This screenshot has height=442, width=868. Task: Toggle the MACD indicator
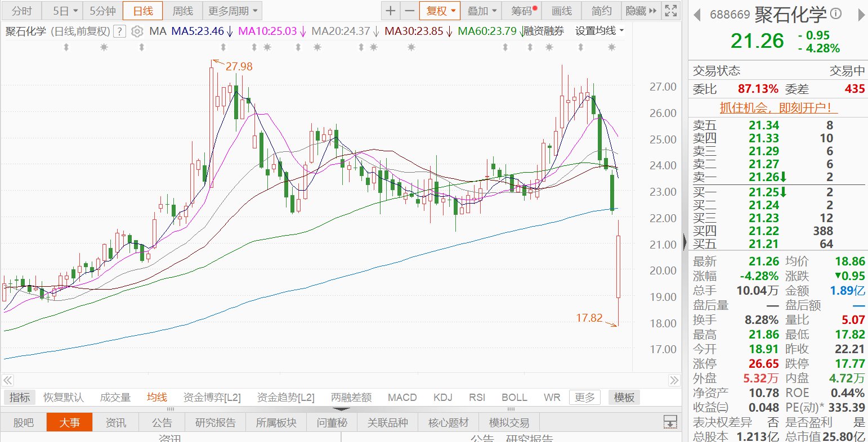[x=402, y=398]
